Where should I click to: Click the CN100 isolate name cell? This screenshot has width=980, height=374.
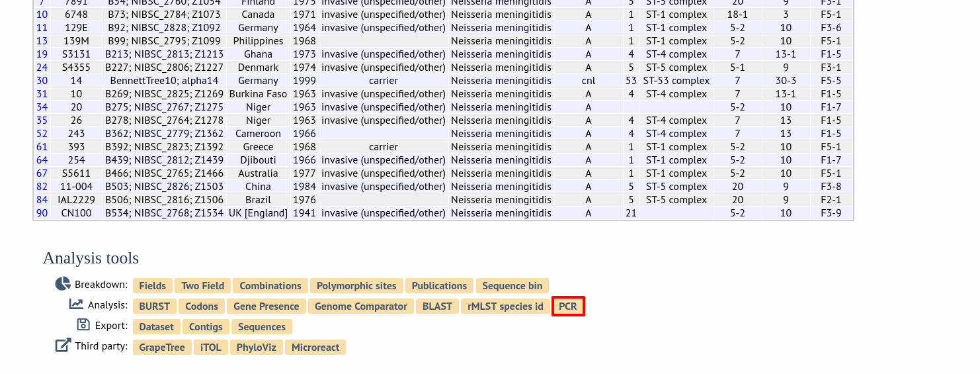click(x=76, y=213)
